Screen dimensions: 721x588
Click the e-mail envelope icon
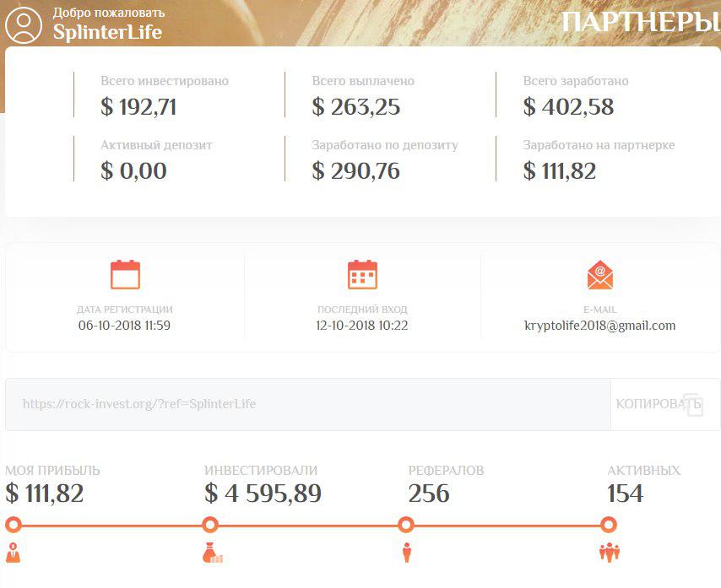click(599, 275)
